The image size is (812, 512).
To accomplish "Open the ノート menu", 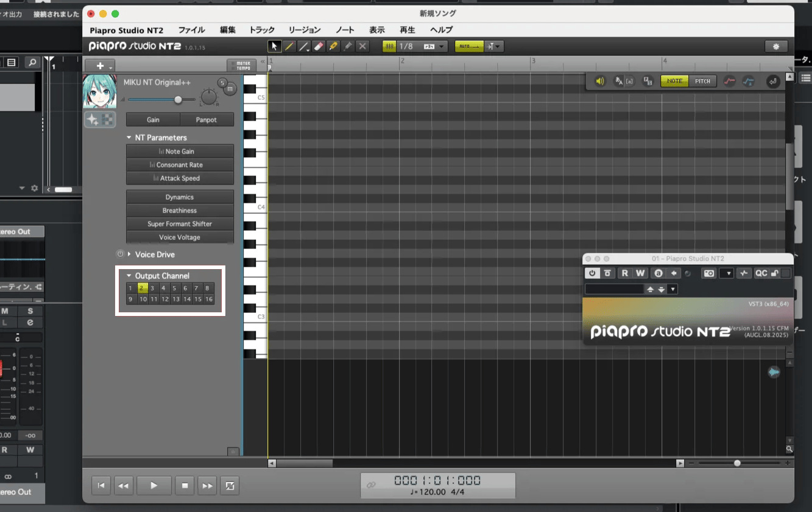I will (345, 30).
